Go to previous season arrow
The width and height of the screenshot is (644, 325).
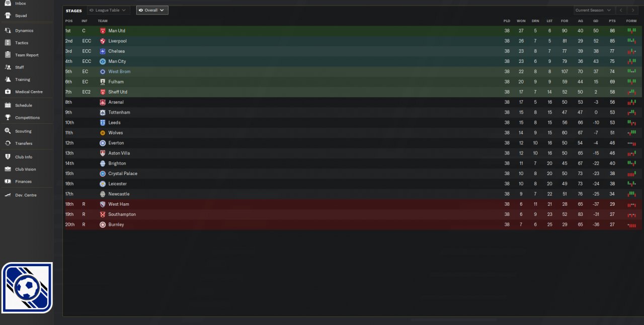tap(621, 10)
